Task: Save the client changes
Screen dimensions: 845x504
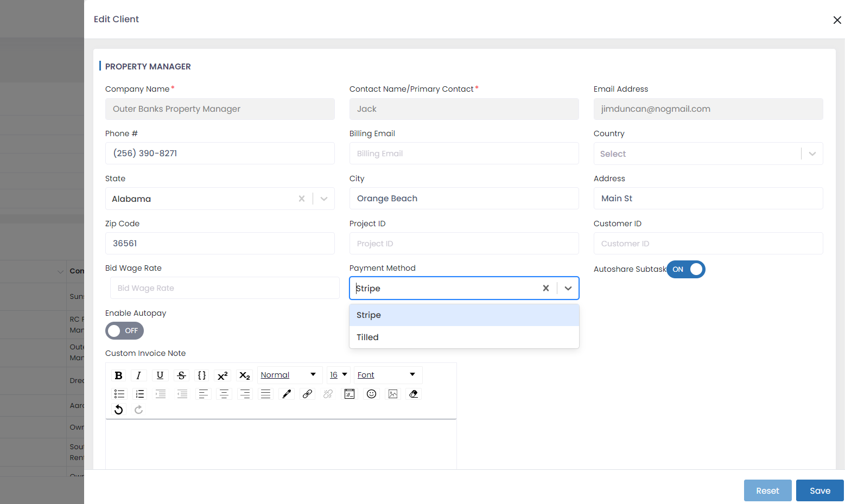Action: [x=819, y=490]
